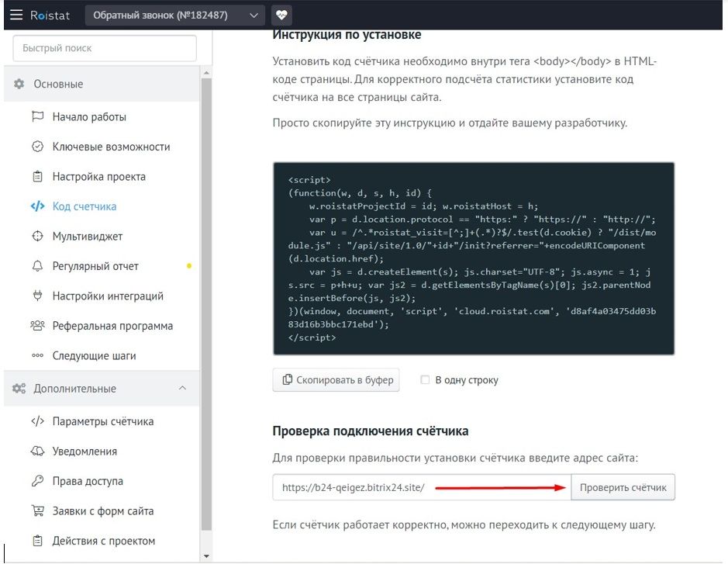Click sidebar scrollbar up arrow
Viewport: 728px width, 564px height.
click(x=206, y=72)
